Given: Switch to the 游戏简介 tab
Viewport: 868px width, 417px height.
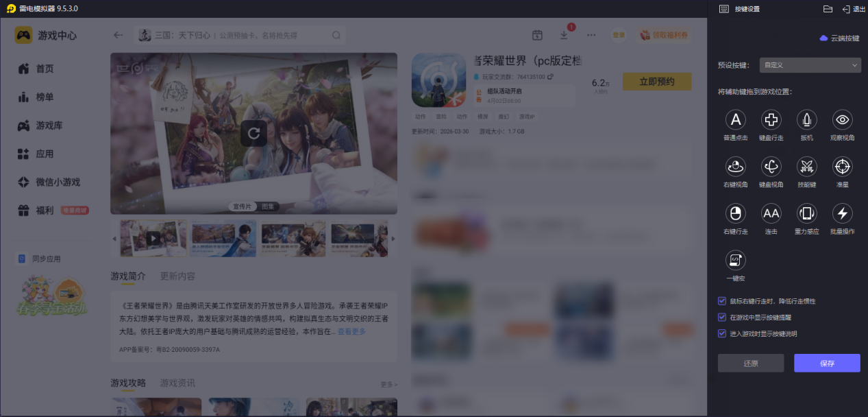Looking at the screenshot, I should [x=128, y=276].
